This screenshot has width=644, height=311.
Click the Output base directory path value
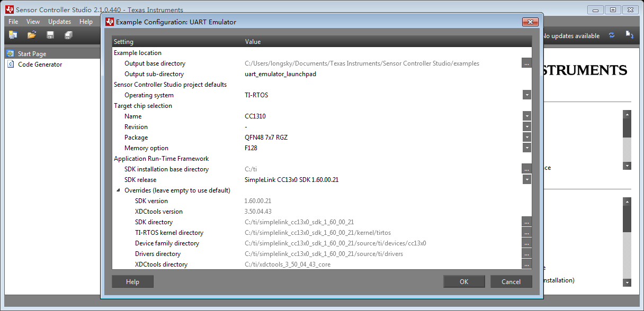coord(362,63)
